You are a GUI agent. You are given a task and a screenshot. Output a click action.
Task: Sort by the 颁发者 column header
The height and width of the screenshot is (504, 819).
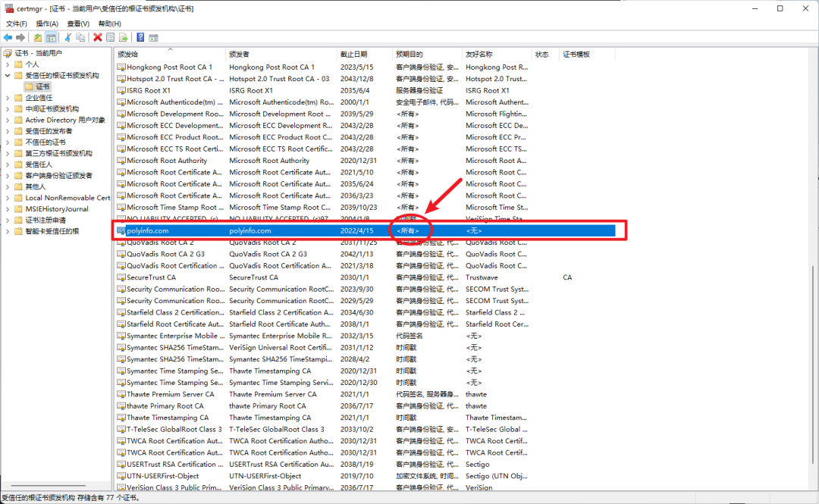coord(281,55)
